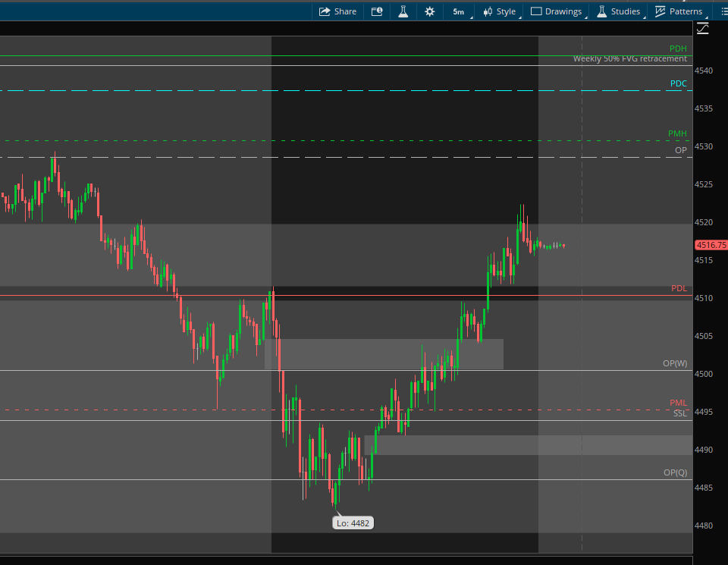The image size is (728, 565).
Task: Click the 4540 price axis value
Action: click(704, 71)
